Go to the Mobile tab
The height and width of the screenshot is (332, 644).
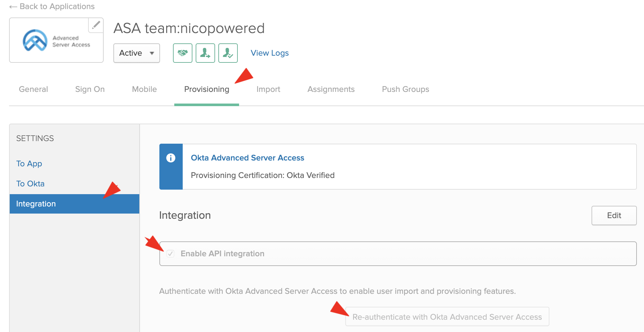pos(144,89)
